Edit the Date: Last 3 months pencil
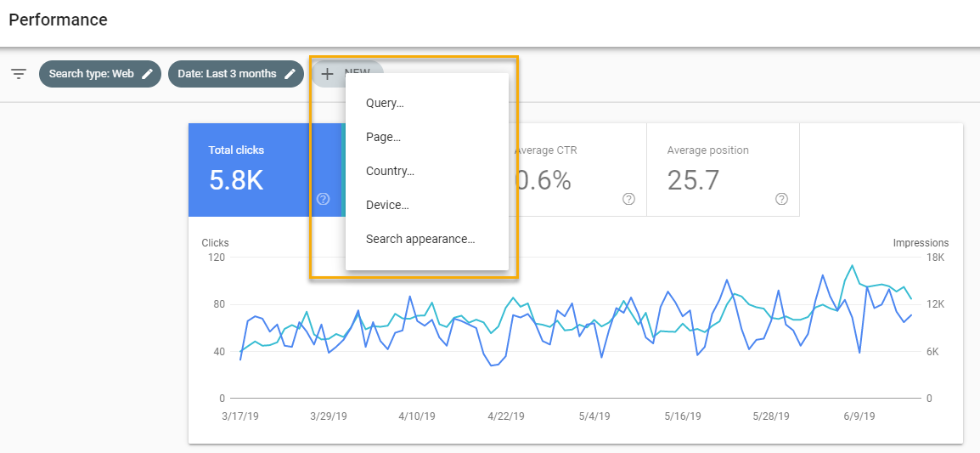This screenshot has width=980, height=453. 290,74
